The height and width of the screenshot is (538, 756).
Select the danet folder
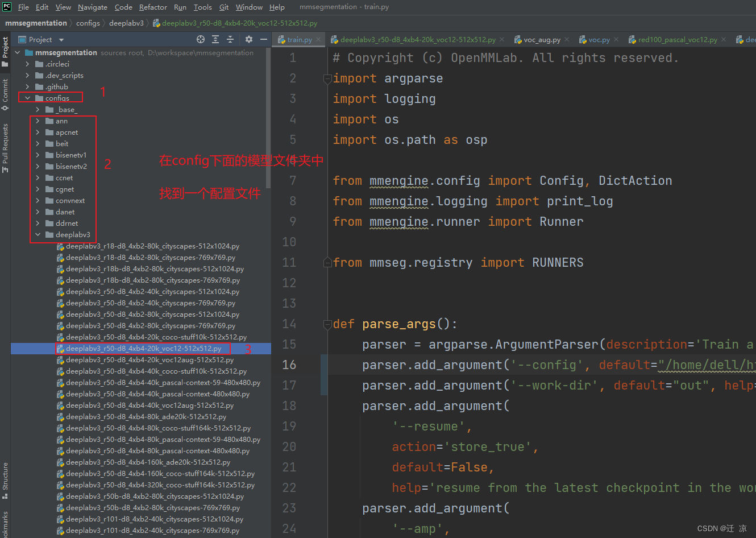pos(65,212)
